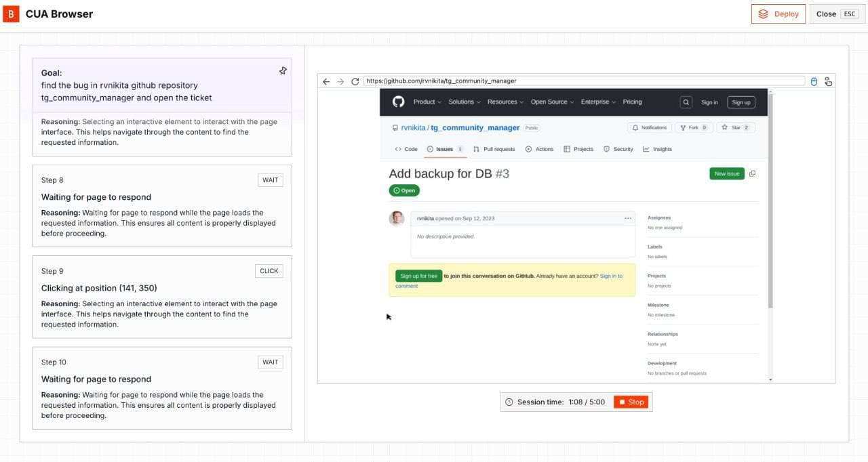Click the green New issue button

(726, 173)
